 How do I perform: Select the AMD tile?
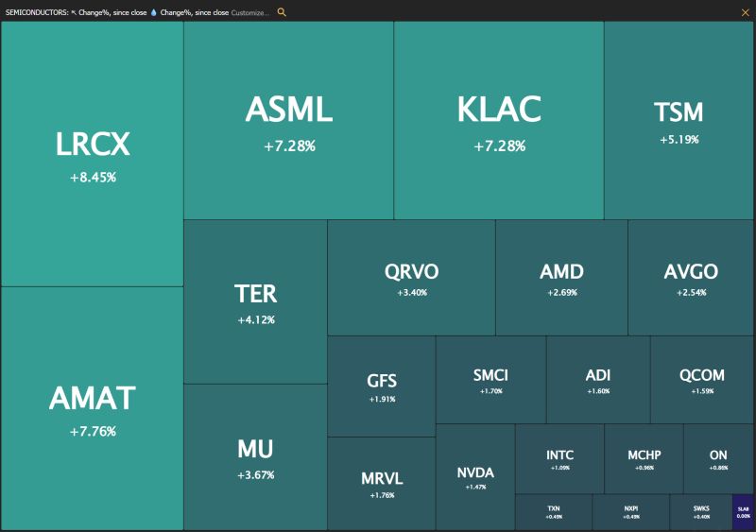561,278
